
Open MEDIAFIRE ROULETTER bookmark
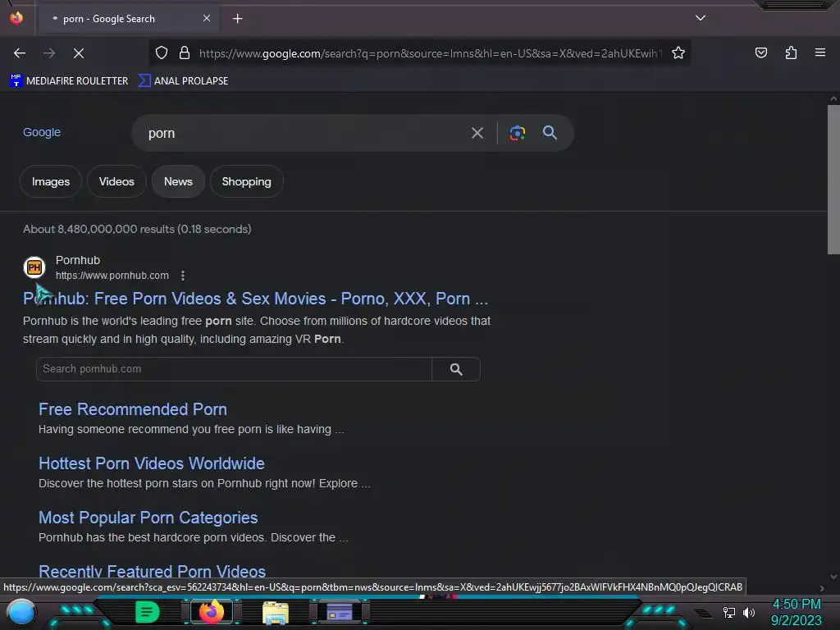[x=69, y=81]
